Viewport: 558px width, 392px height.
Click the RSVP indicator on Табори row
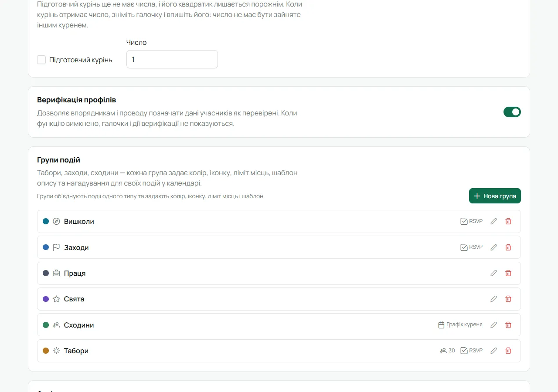point(472,351)
